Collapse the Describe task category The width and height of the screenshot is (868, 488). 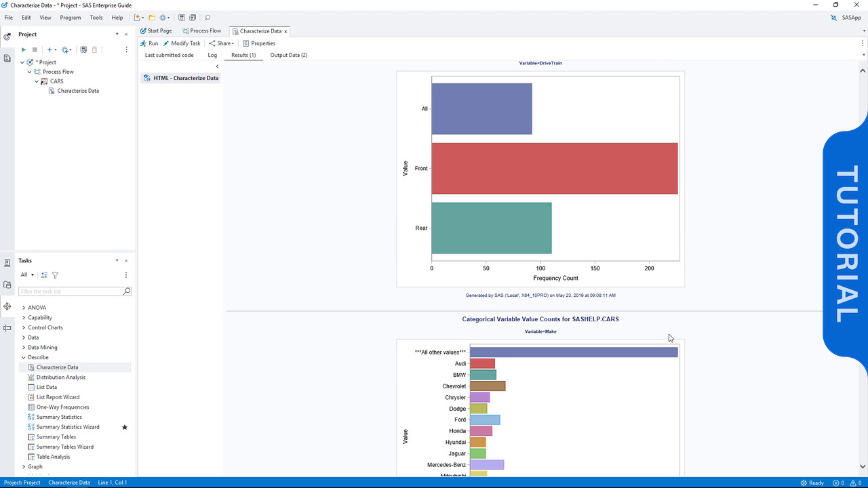click(x=24, y=357)
